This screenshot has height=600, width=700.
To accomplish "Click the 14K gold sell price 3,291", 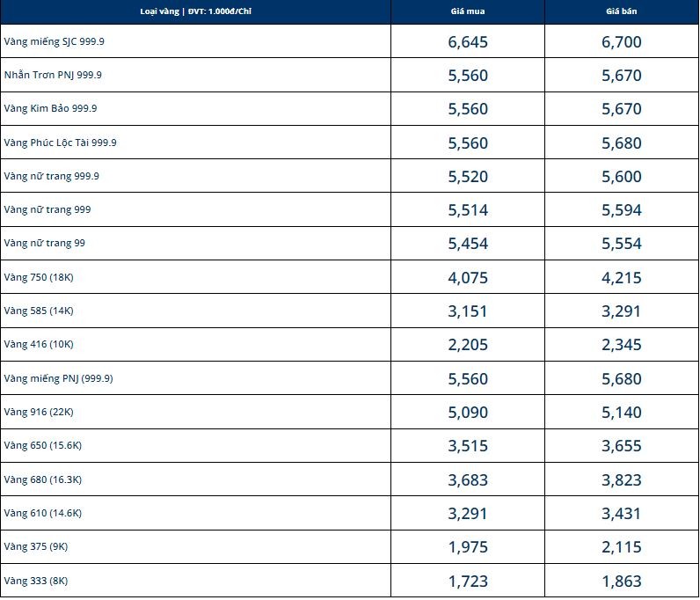I will pyautogui.click(x=622, y=311).
